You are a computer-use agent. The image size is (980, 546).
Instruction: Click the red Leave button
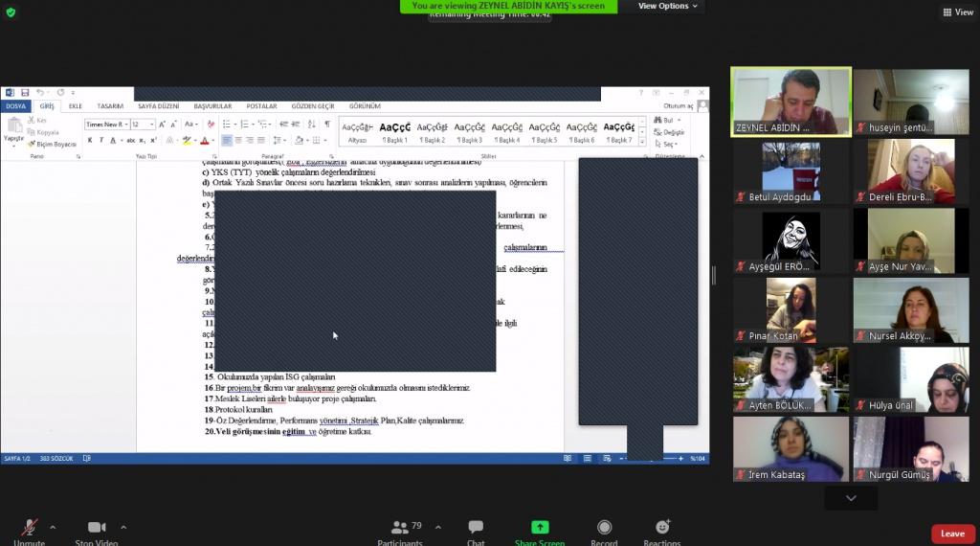point(952,534)
